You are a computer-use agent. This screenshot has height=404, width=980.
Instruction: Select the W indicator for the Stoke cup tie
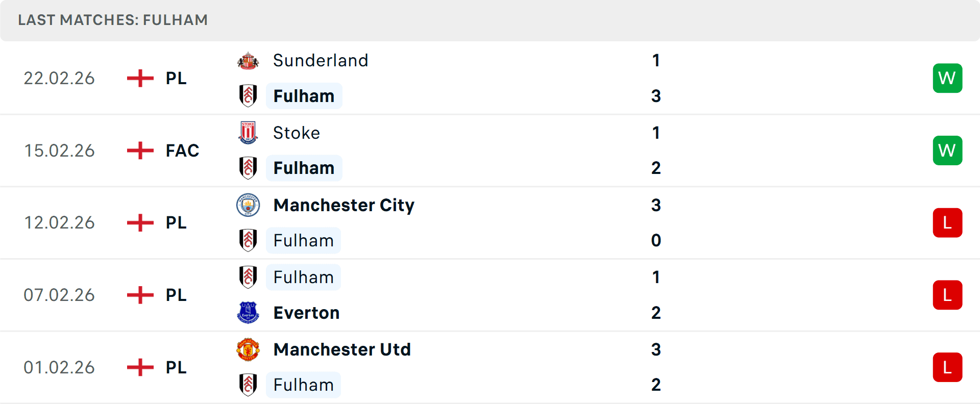click(x=947, y=150)
